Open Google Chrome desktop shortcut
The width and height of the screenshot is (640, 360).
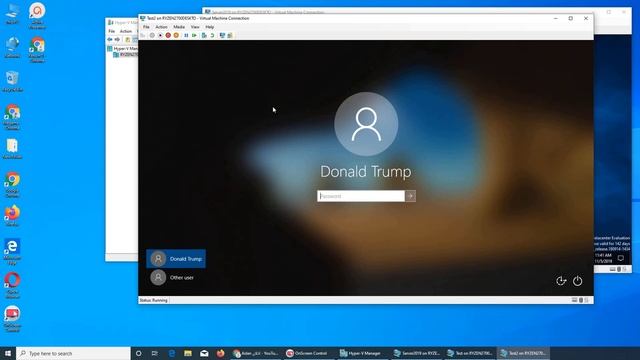pos(12,184)
